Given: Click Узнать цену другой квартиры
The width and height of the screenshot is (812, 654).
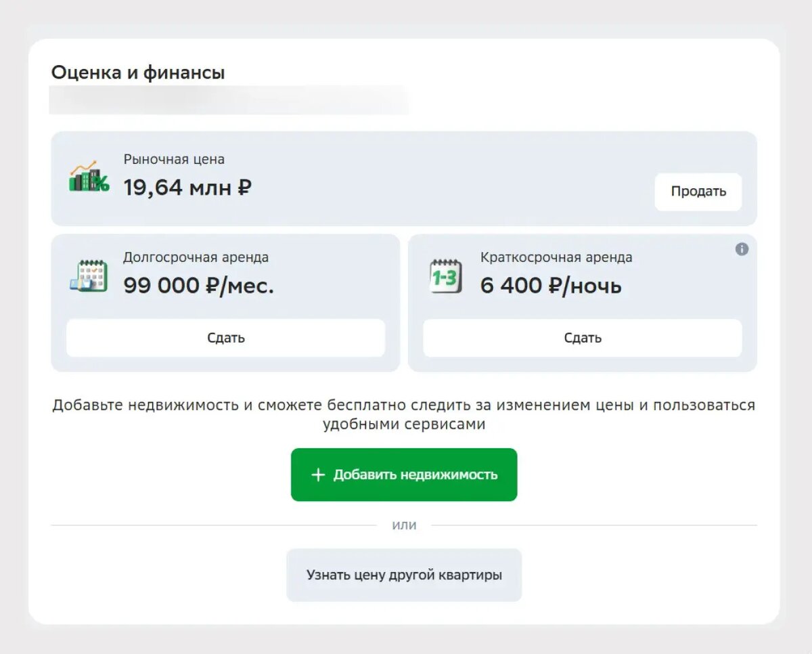Looking at the screenshot, I should point(404,575).
